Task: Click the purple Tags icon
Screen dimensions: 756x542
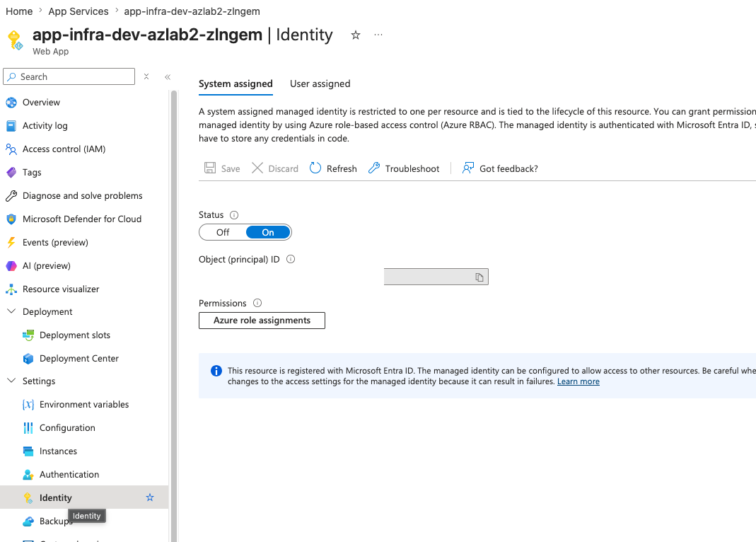Action: point(11,173)
